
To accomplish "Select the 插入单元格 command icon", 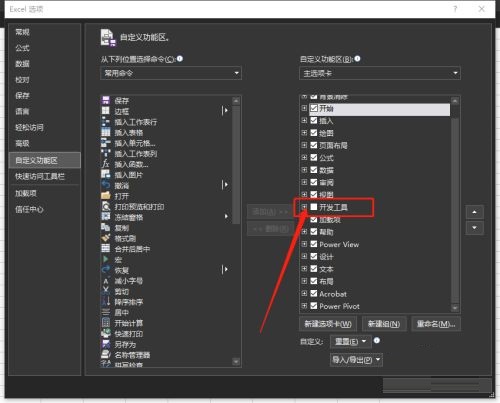I will (x=106, y=143).
